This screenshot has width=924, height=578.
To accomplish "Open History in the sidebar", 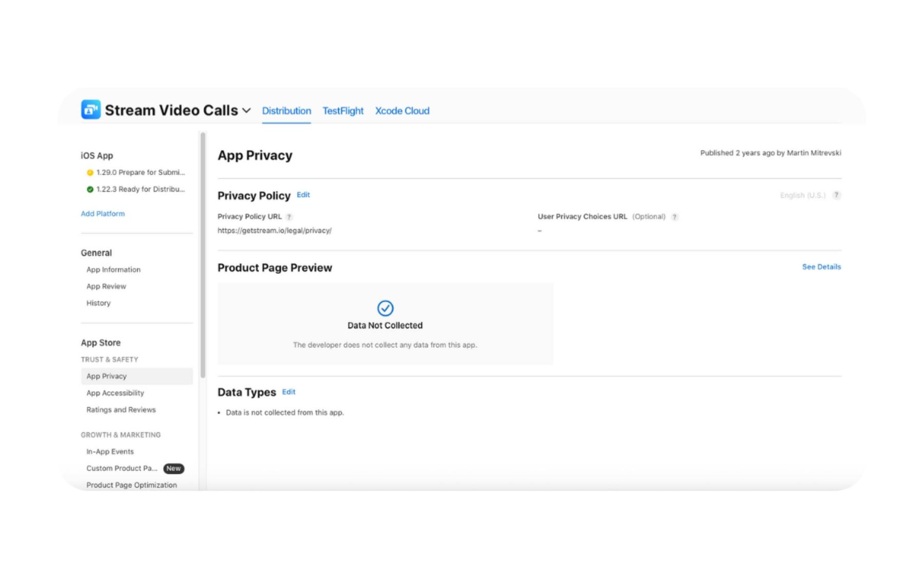I will tap(99, 303).
